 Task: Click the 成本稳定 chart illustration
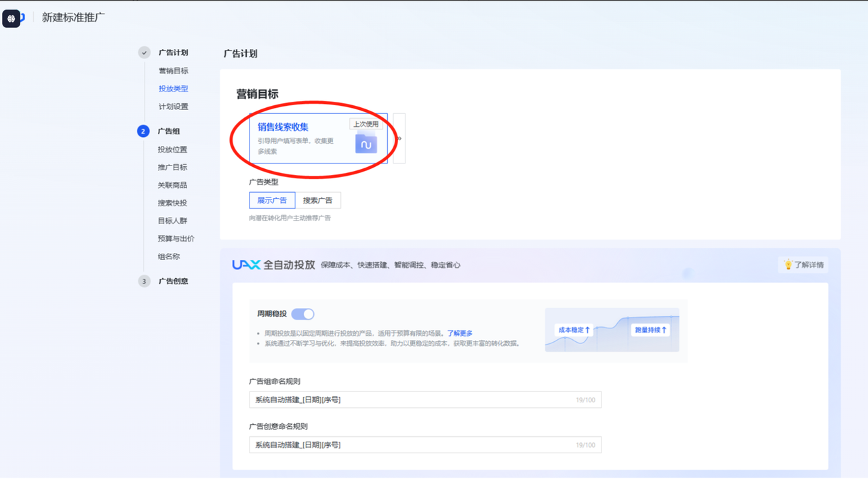tap(612, 330)
